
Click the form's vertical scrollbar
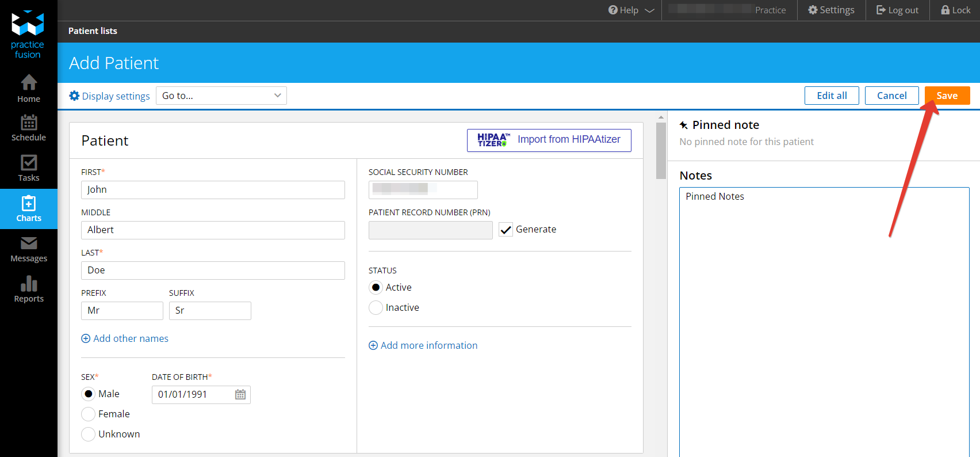click(x=661, y=151)
